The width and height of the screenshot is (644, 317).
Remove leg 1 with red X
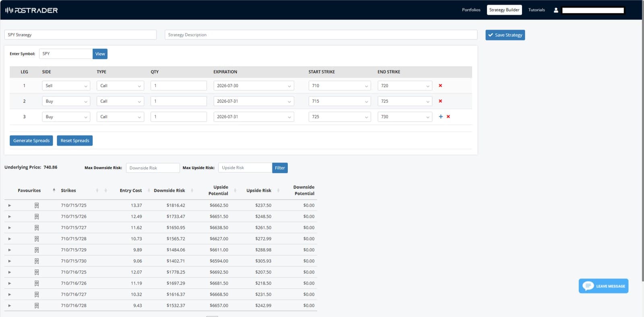click(440, 85)
